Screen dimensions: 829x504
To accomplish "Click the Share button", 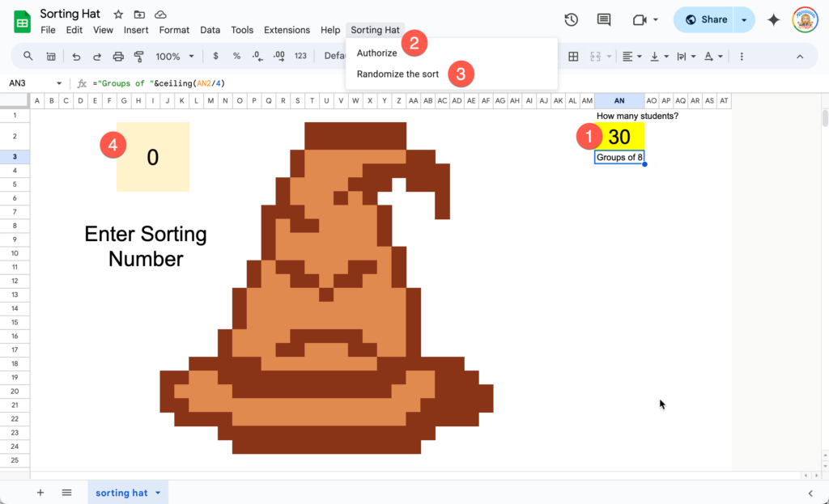I will point(704,20).
